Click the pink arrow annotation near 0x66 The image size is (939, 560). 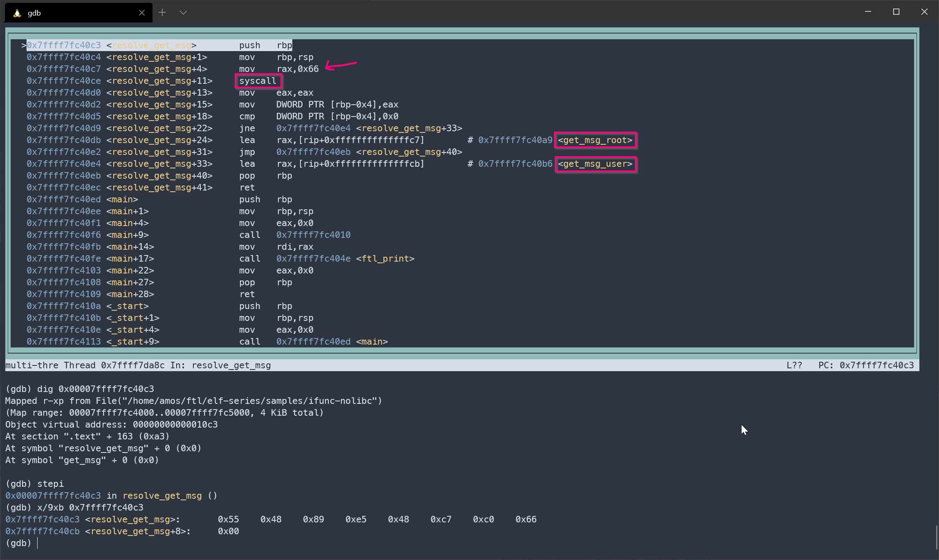[341, 65]
